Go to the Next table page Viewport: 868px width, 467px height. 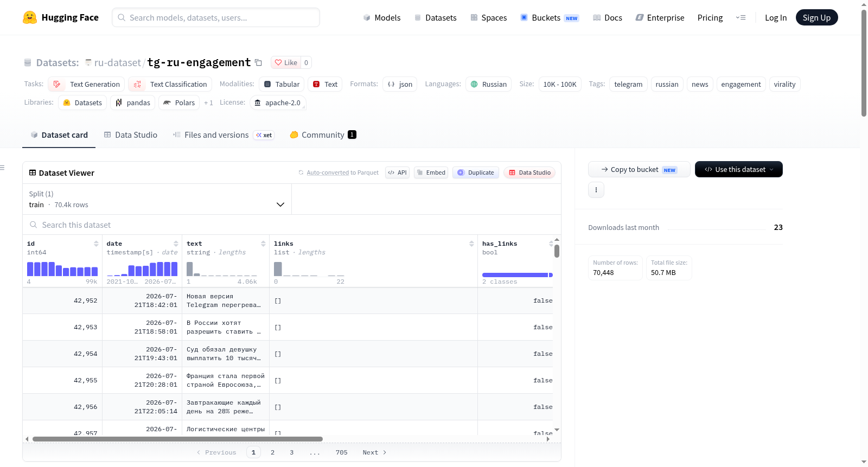374,452
